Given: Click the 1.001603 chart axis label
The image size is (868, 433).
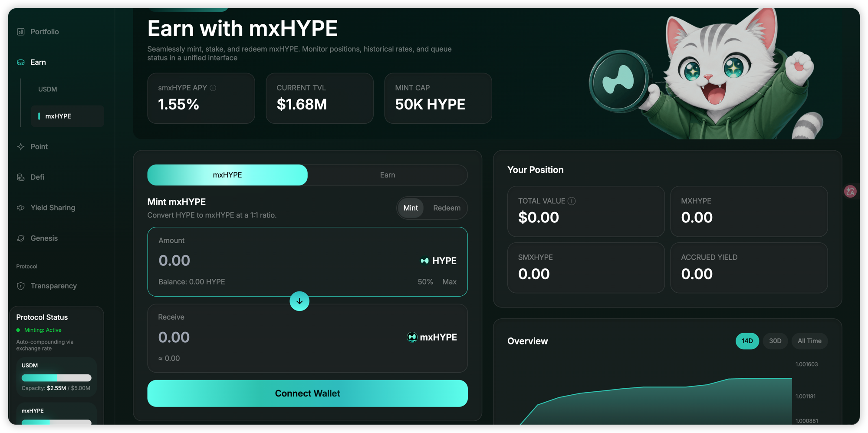Looking at the screenshot, I should coord(806,364).
